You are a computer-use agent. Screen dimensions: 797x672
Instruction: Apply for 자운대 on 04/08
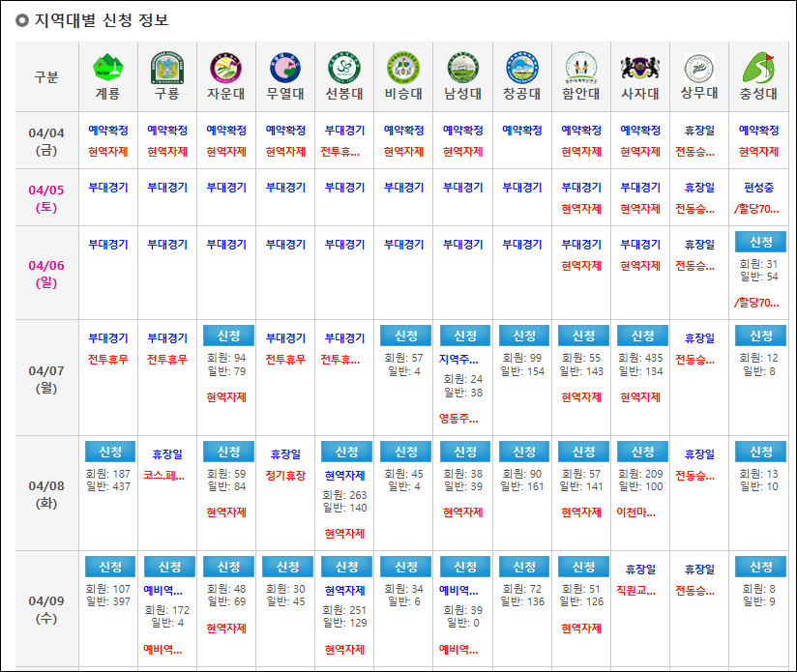coord(228,451)
